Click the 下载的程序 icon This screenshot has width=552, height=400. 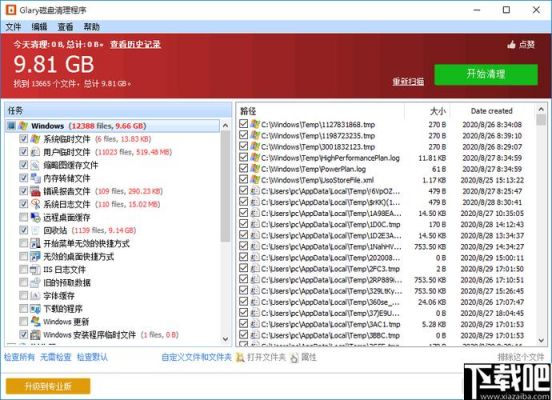(35, 309)
